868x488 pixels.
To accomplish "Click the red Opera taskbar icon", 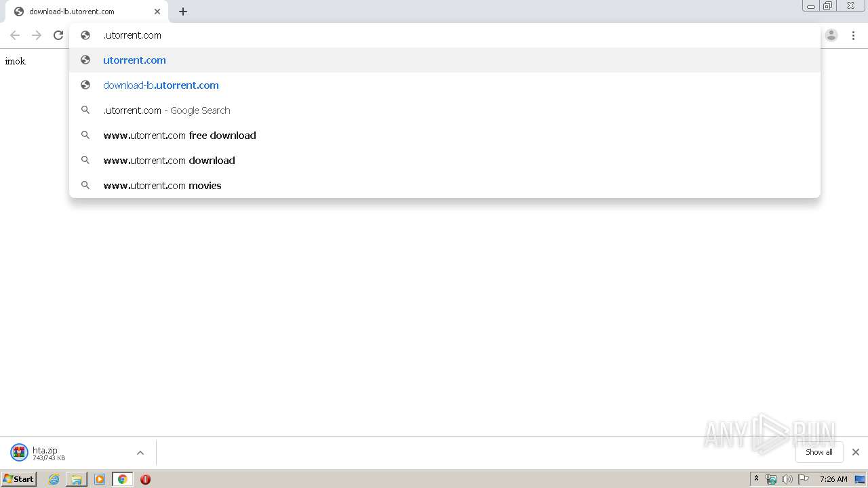I will [145, 479].
